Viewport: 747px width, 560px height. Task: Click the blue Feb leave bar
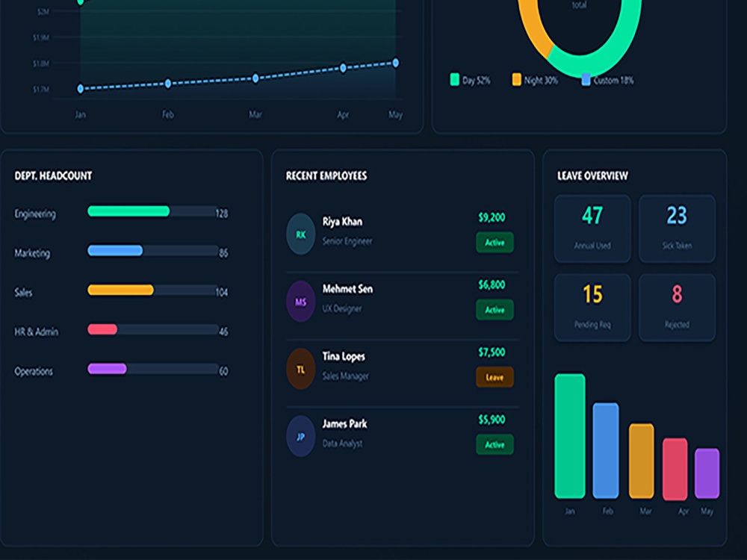tap(606, 450)
